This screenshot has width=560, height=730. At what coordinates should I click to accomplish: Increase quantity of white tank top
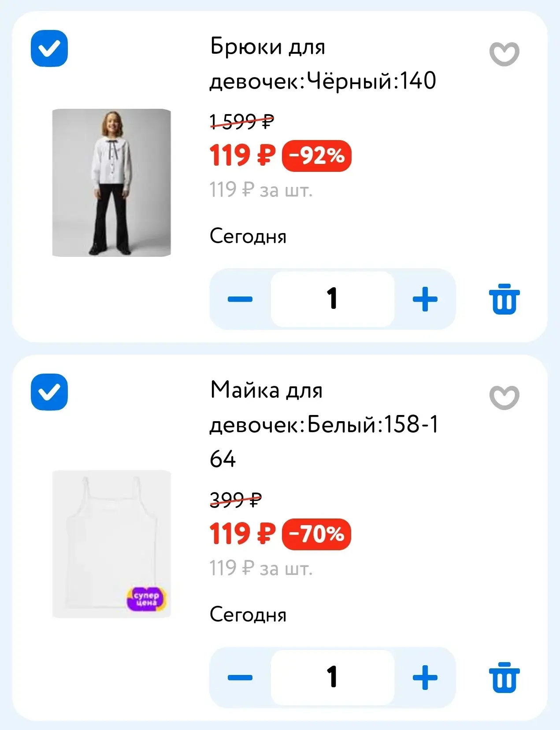pyautogui.click(x=425, y=678)
